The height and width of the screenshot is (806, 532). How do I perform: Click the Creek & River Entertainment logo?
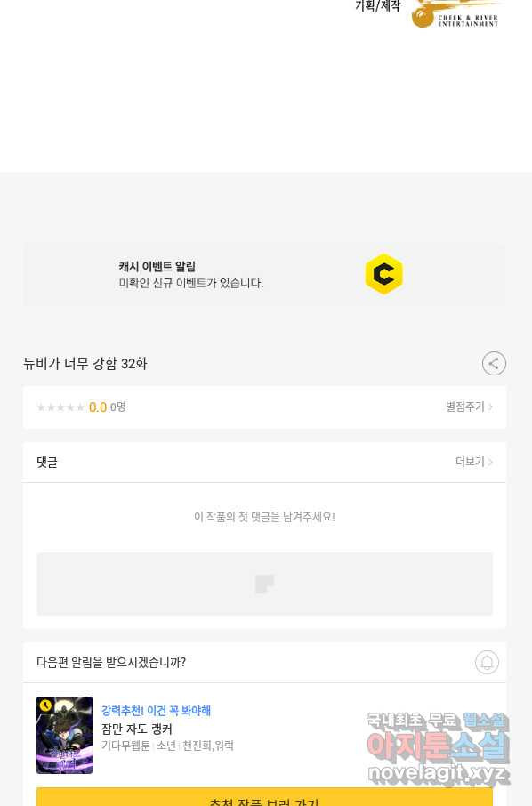pos(455,14)
